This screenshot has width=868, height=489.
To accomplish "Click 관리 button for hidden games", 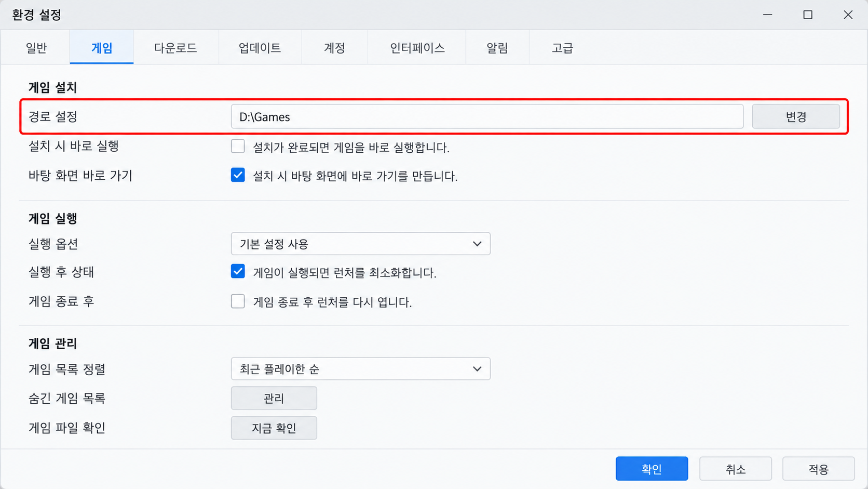I will [274, 398].
